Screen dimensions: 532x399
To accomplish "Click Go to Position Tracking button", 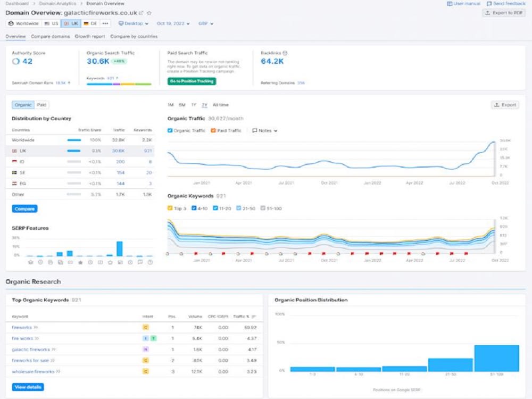I will (192, 81).
